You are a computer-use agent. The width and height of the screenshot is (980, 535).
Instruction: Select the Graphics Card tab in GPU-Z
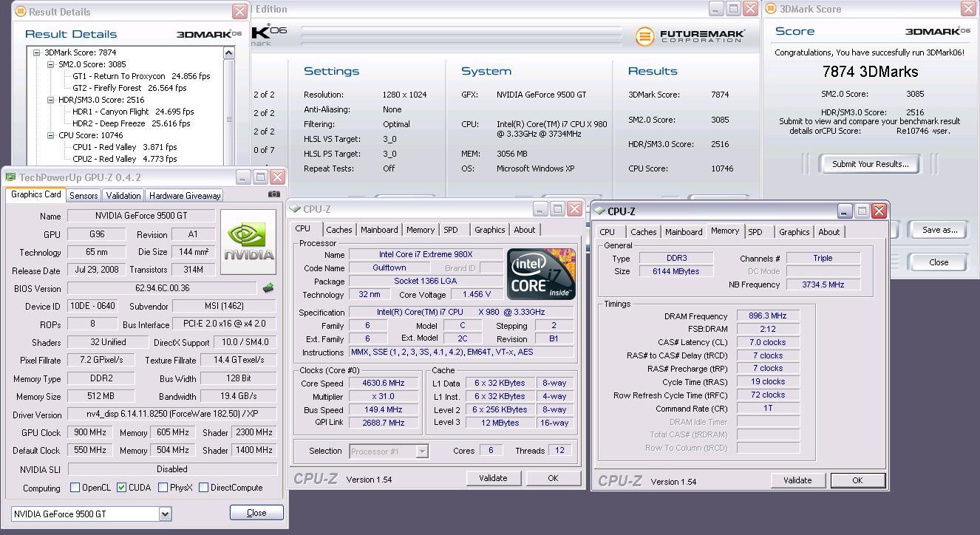(x=36, y=194)
